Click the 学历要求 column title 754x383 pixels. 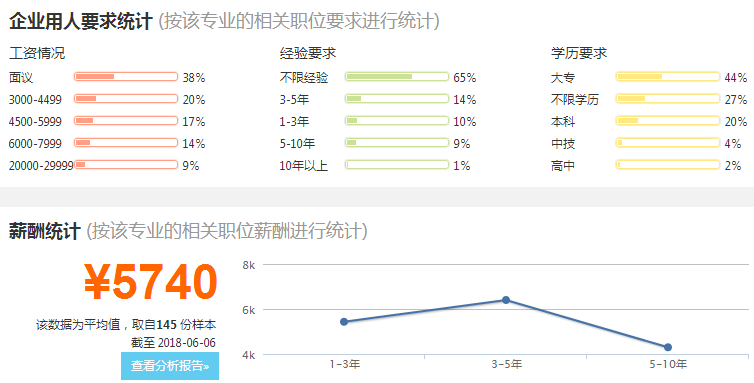(579, 53)
